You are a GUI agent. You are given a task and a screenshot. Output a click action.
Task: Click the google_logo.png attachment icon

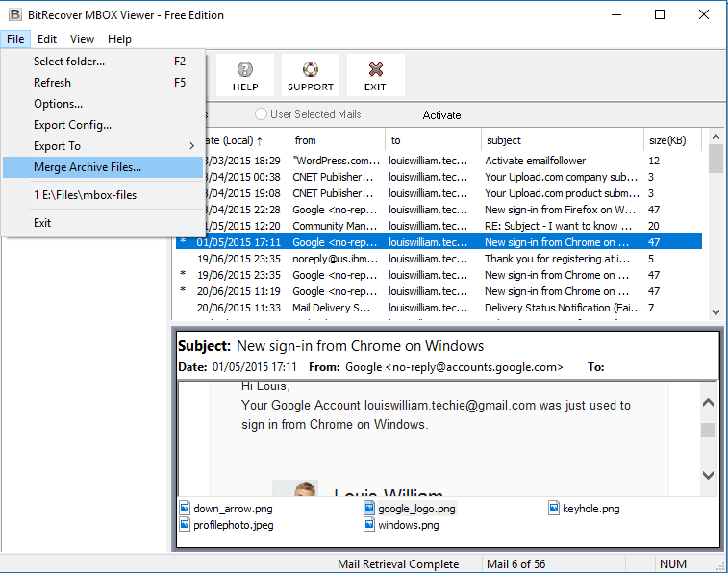(369, 508)
